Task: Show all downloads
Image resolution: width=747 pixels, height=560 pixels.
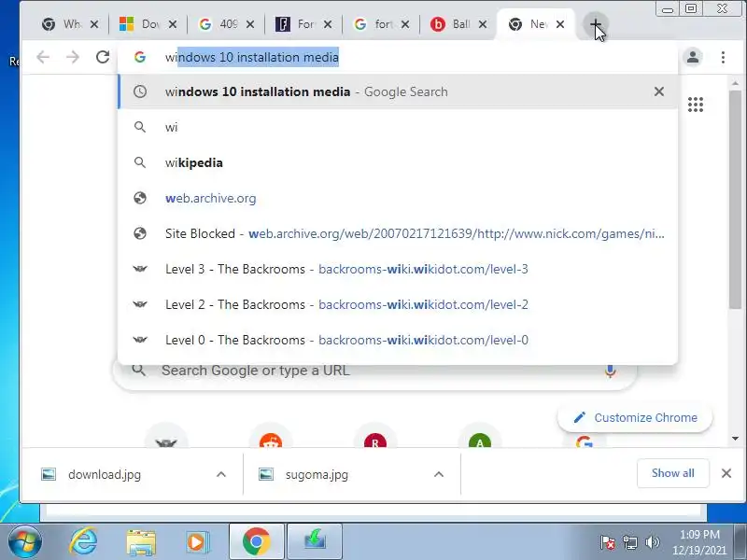Action: point(672,473)
